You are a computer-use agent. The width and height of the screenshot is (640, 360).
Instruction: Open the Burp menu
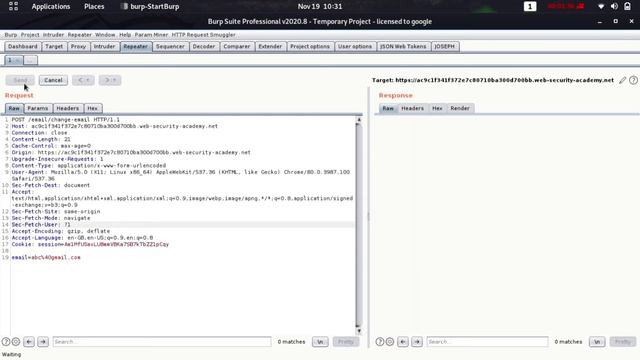tap(11, 35)
